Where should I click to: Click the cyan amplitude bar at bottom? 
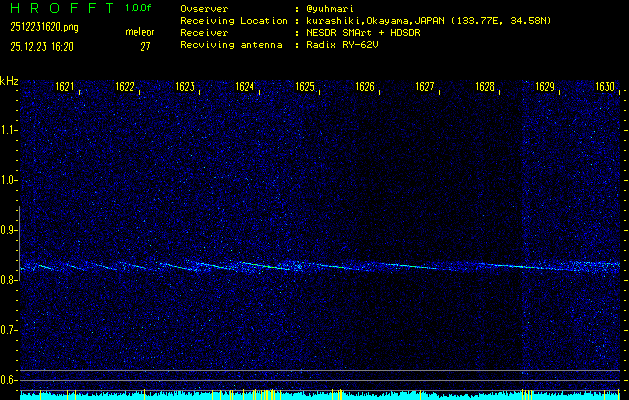pyautogui.click(x=320, y=396)
